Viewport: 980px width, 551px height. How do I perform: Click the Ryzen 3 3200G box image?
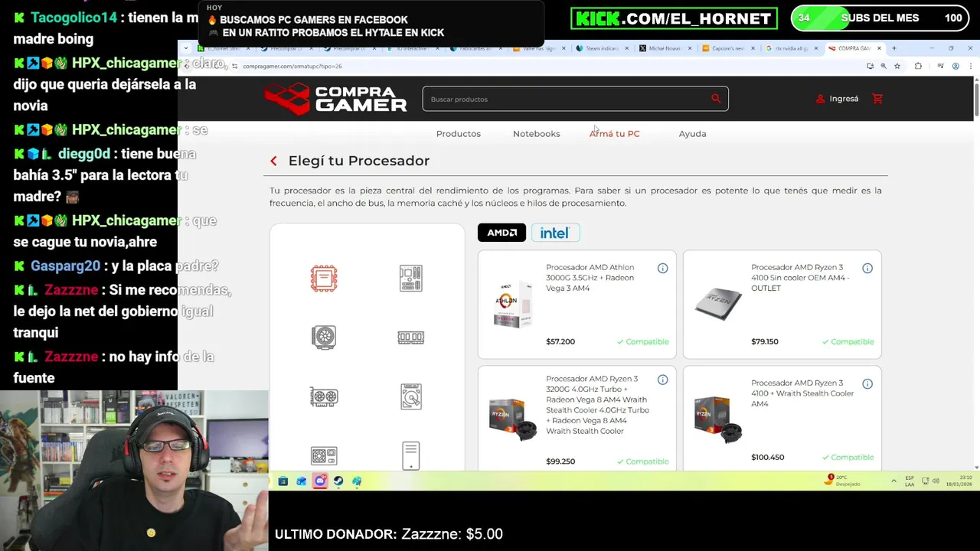pyautogui.click(x=513, y=419)
